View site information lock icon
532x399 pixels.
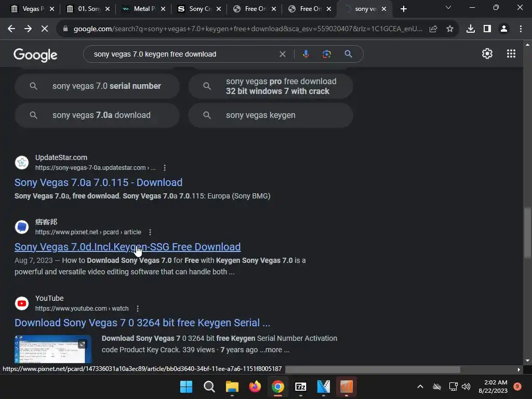(x=65, y=29)
